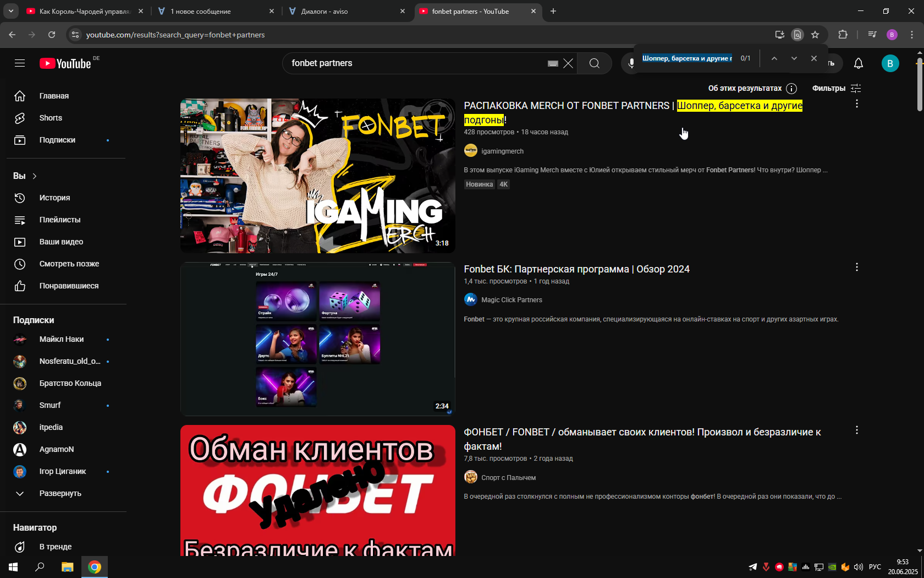The width and height of the screenshot is (924, 578).
Task: Click the address bar URL
Action: click(175, 35)
